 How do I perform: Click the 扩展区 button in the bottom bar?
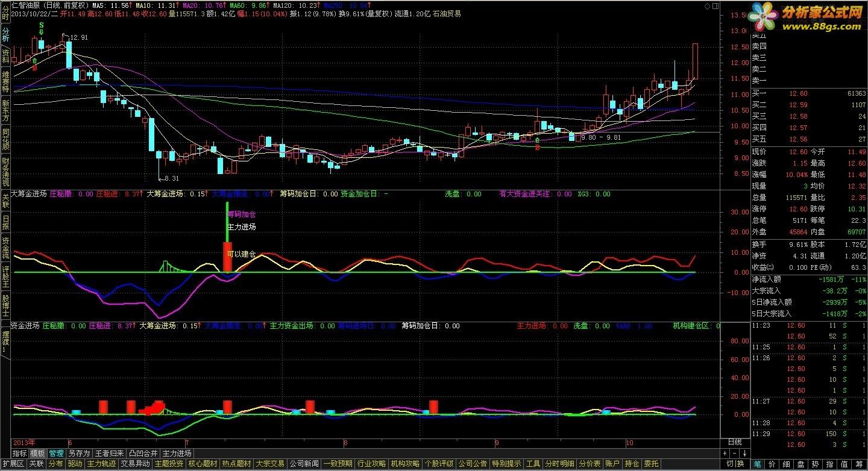pyautogui.click(x=13, y=464)
